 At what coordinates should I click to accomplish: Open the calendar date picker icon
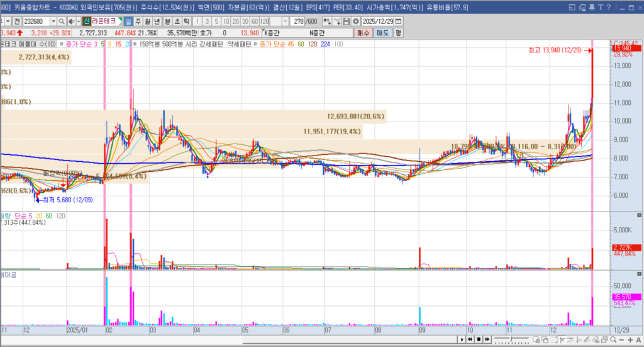pyautogui.click(x=398, y=21)
